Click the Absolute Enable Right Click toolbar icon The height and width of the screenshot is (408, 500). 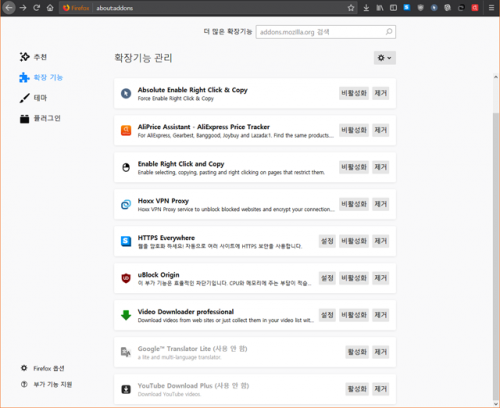click(x=434, y=8)
